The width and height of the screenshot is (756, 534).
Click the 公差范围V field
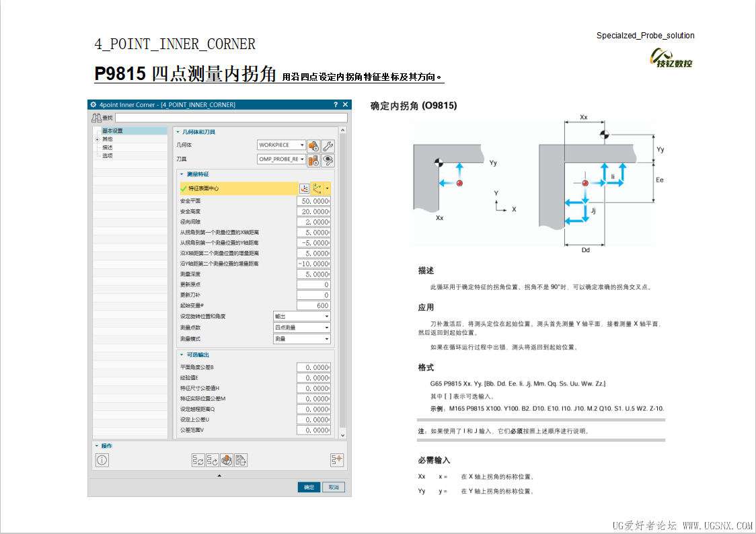[314, 430]
